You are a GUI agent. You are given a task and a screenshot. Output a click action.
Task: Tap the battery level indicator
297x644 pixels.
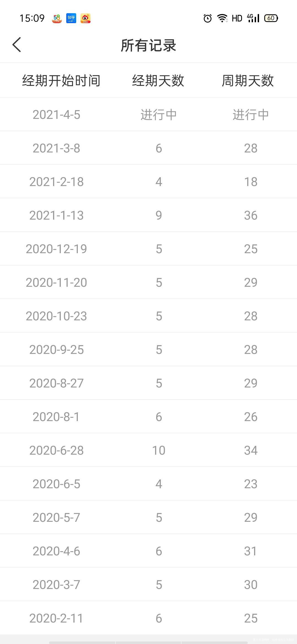tap(271, 18)
